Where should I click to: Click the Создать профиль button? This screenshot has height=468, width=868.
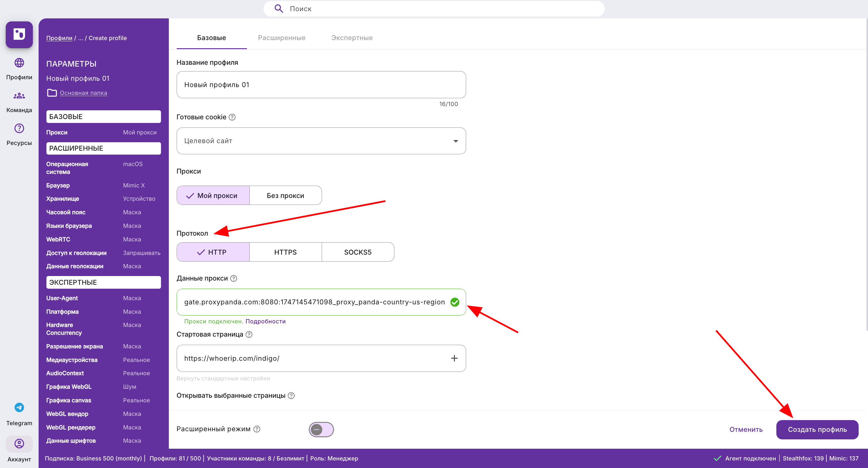pos(817,429)
